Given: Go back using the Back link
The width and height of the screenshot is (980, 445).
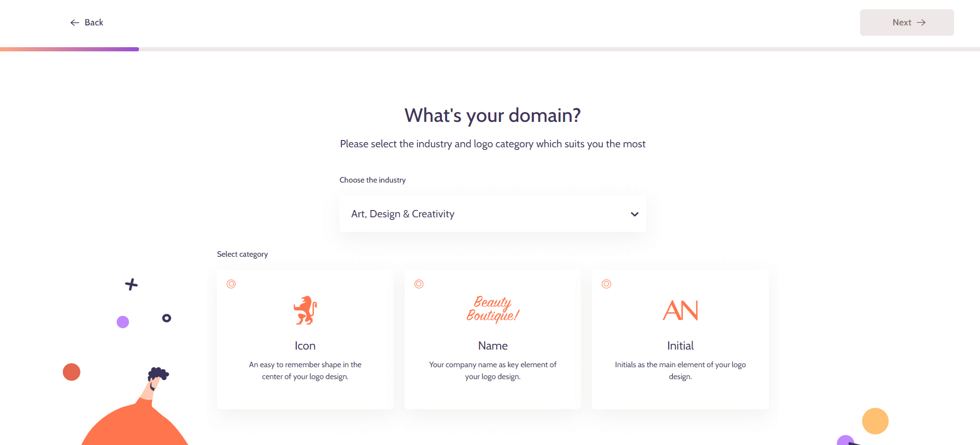Looking at the screenshot, I should click(93, 23).
